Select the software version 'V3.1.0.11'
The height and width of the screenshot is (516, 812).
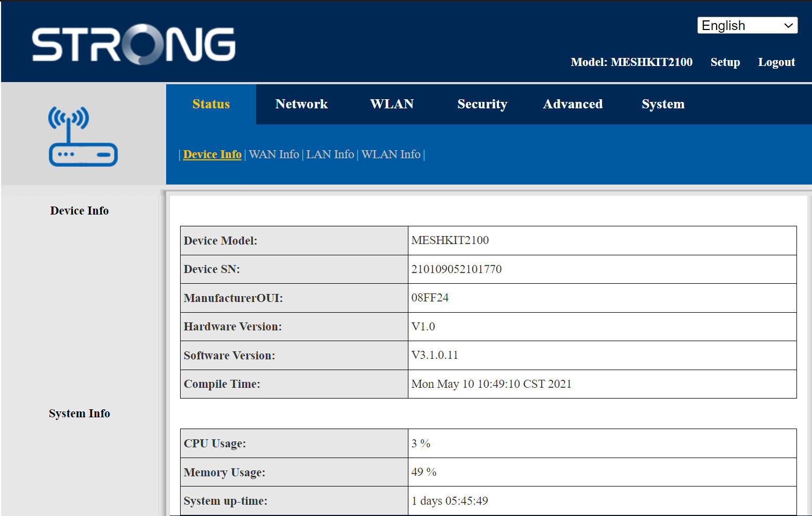[435, 355]
